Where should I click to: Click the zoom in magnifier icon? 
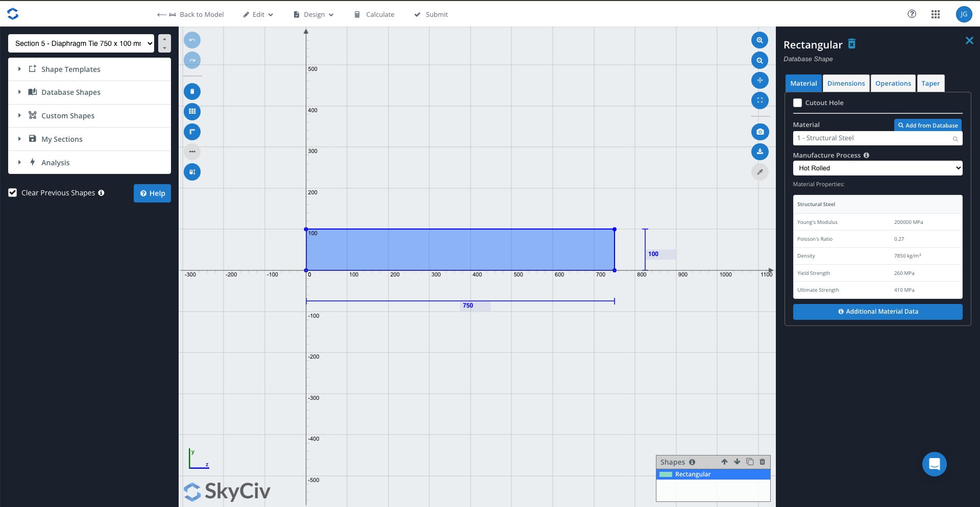click(759, 40)
